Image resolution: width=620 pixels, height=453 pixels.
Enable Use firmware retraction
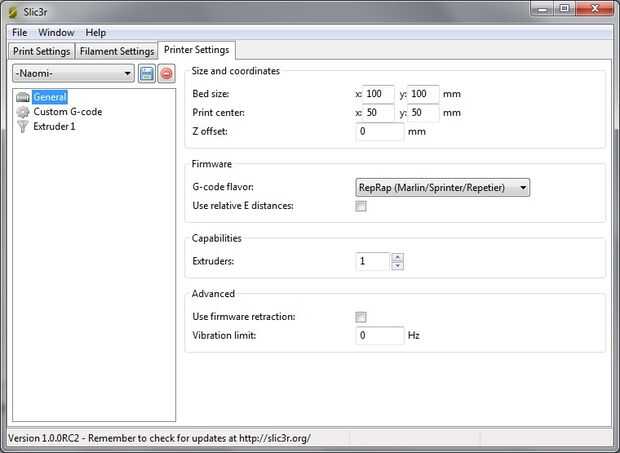click(361, 317)
